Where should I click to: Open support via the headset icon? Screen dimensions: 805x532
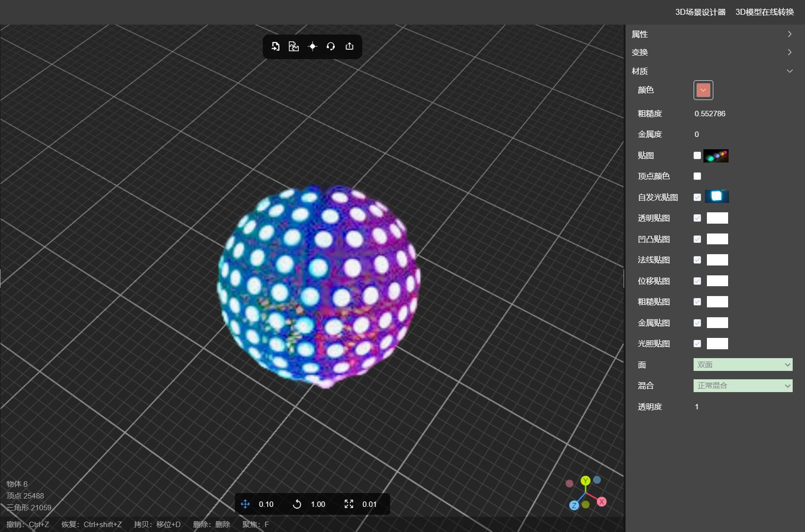pyautogui.click(x=331, y=46)
